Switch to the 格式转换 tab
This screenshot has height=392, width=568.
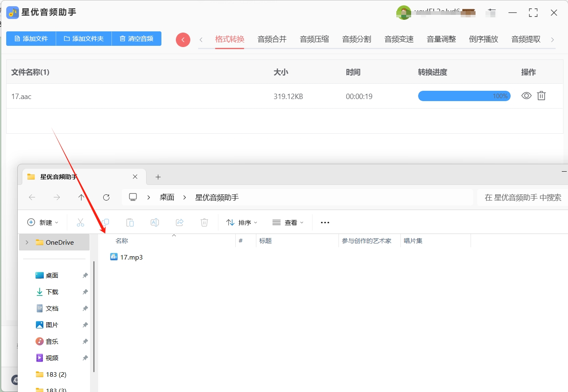tap(230, 39)
